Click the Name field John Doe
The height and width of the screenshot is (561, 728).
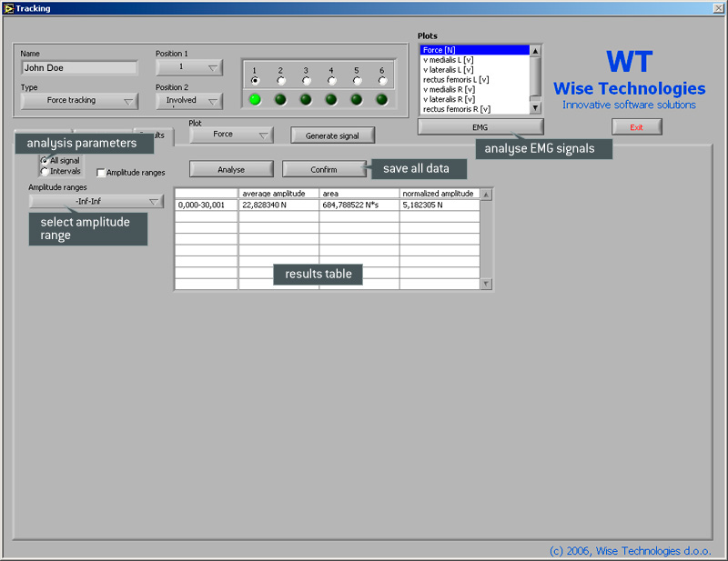[x=79, y=68]
